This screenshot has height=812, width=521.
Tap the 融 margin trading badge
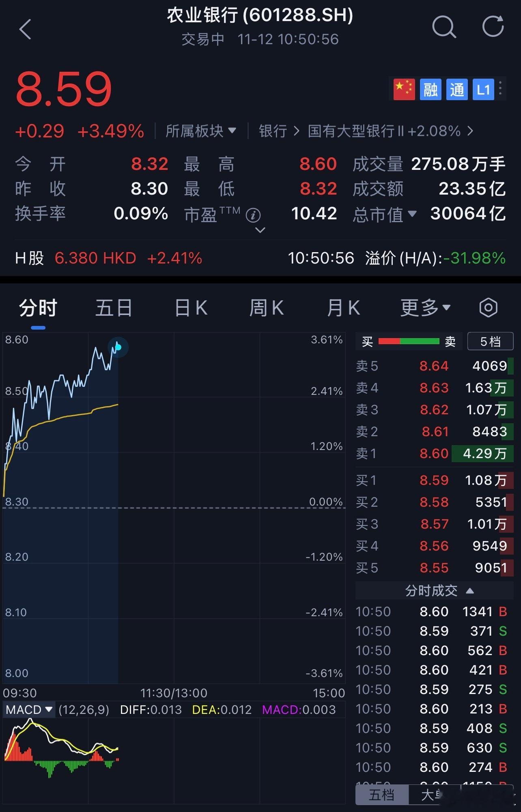point(431,89)
